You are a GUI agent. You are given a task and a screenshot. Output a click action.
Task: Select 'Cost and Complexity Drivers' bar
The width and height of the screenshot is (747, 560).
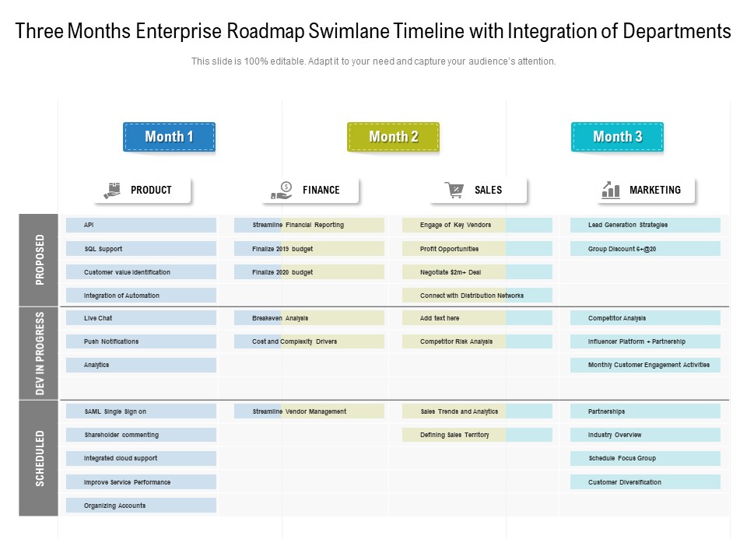309,341
